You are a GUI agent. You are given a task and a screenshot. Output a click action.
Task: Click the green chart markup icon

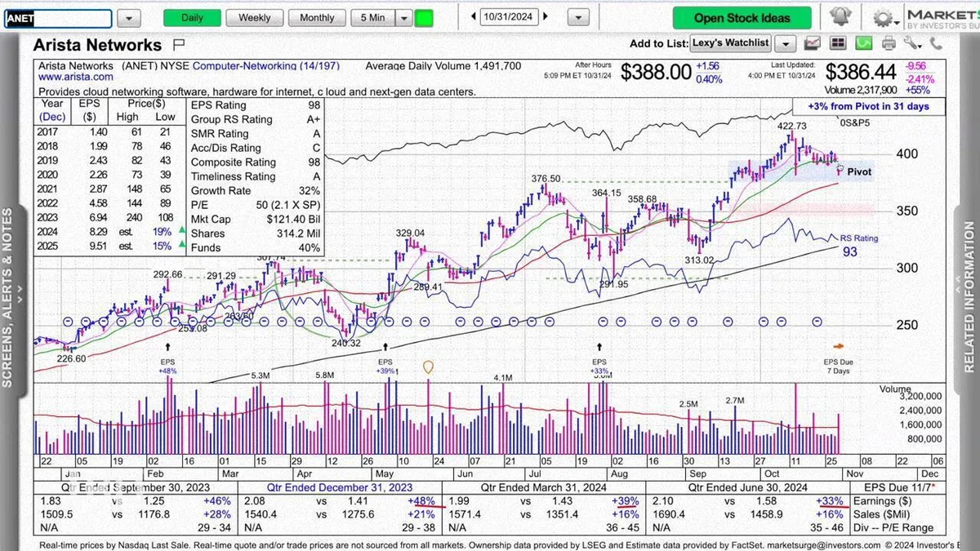pos(866,43)
